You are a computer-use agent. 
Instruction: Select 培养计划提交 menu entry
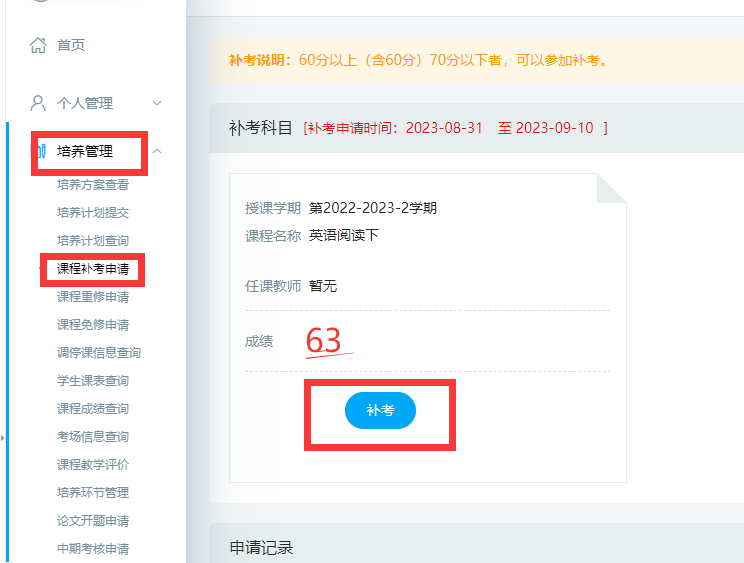point(93,213)
